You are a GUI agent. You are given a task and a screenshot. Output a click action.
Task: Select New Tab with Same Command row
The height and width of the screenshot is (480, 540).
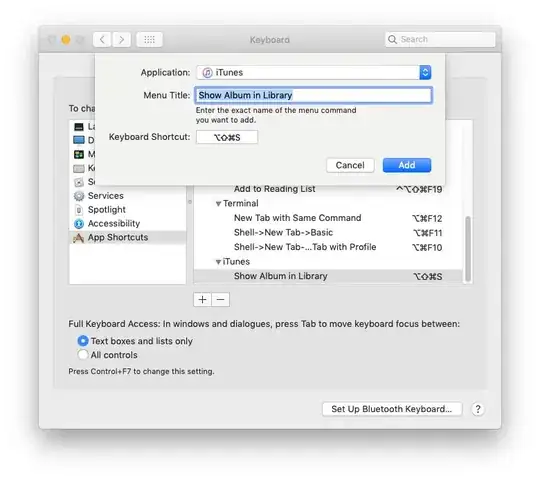click(328, 218)
